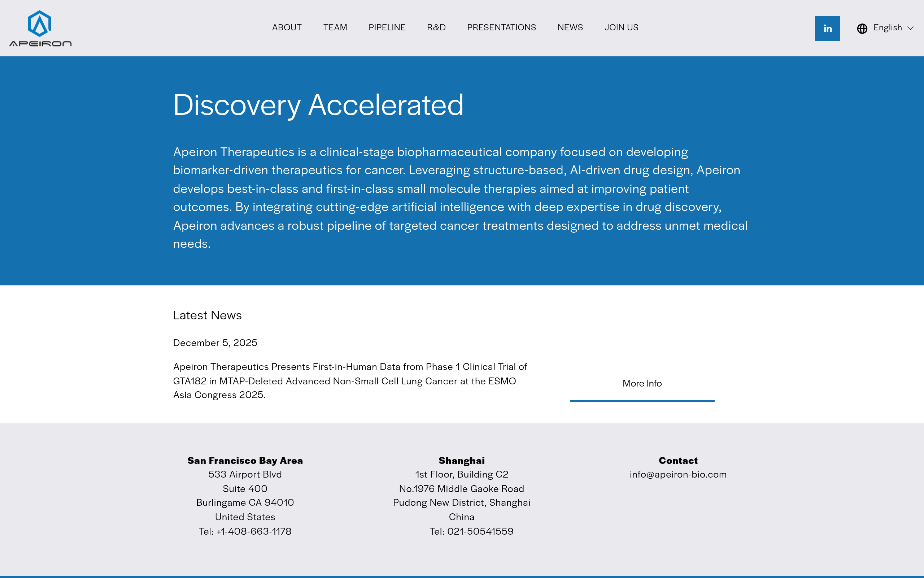924x578 pixels.
Task: Click the Contact heading
Action: [x=678, y=461]
